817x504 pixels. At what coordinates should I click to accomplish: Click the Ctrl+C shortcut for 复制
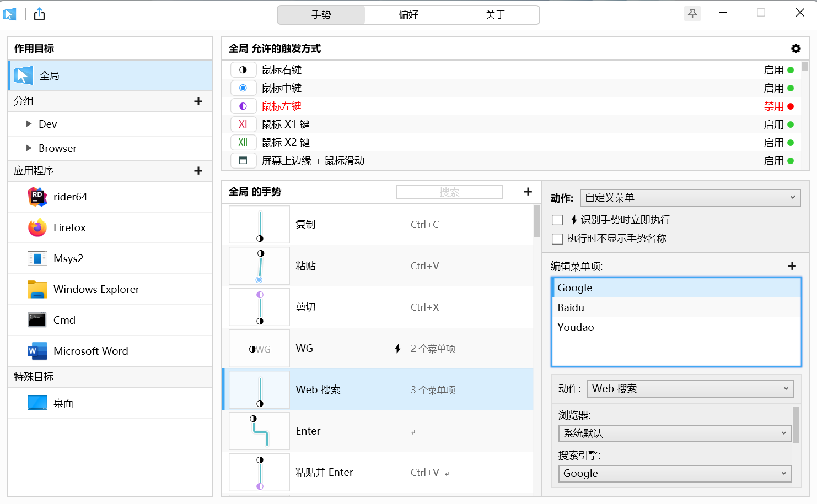(x=424, y=225)
